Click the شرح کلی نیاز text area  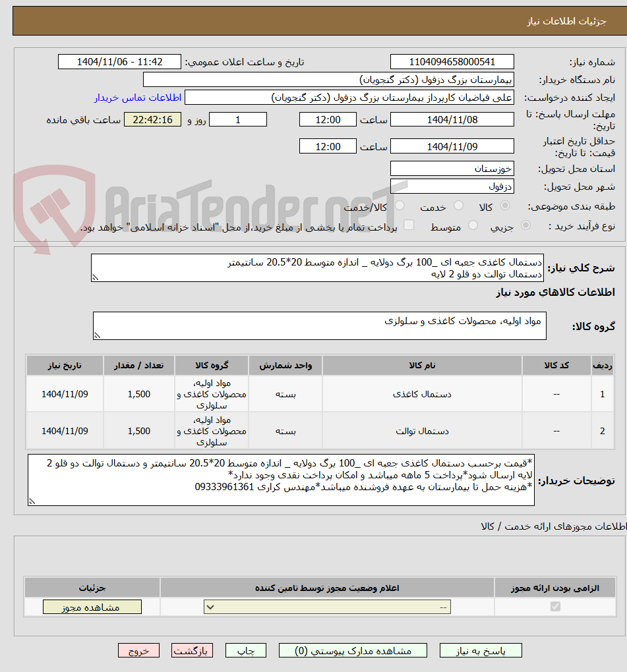[x=317, y=268]
